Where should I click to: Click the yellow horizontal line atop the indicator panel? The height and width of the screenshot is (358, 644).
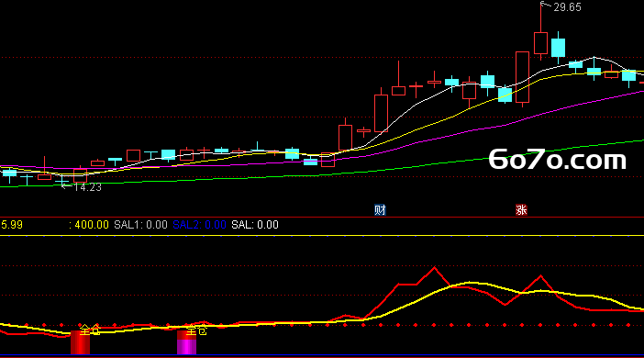pos(322,236)
